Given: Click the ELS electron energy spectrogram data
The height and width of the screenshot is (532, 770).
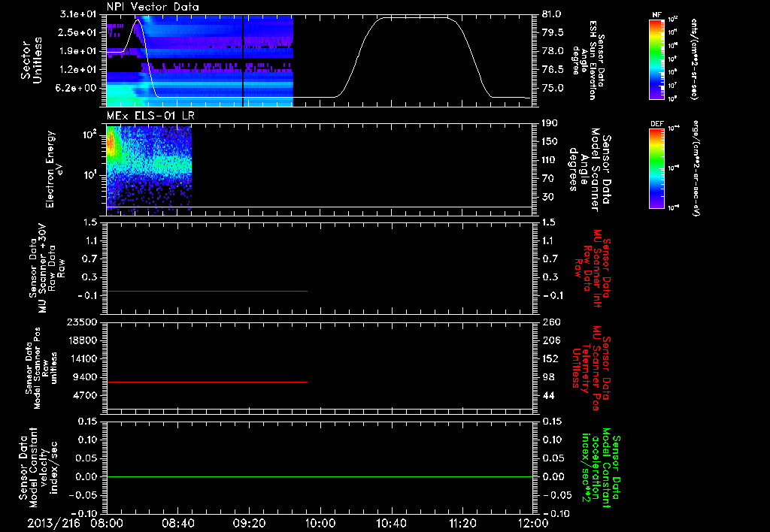Looking at the screenshot, I should 149,171.
